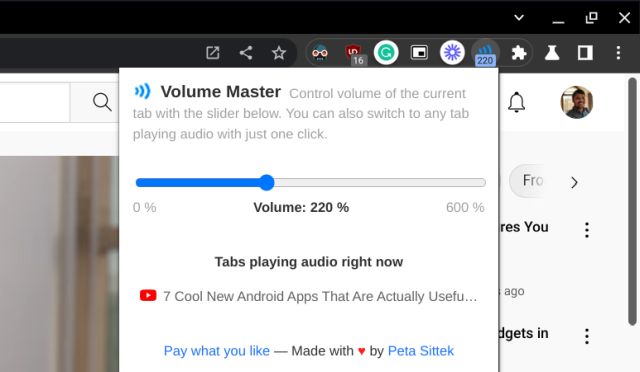The image size is (640, 372).
Task: Open tab search dropdown chevron
Action: point(519,18)
